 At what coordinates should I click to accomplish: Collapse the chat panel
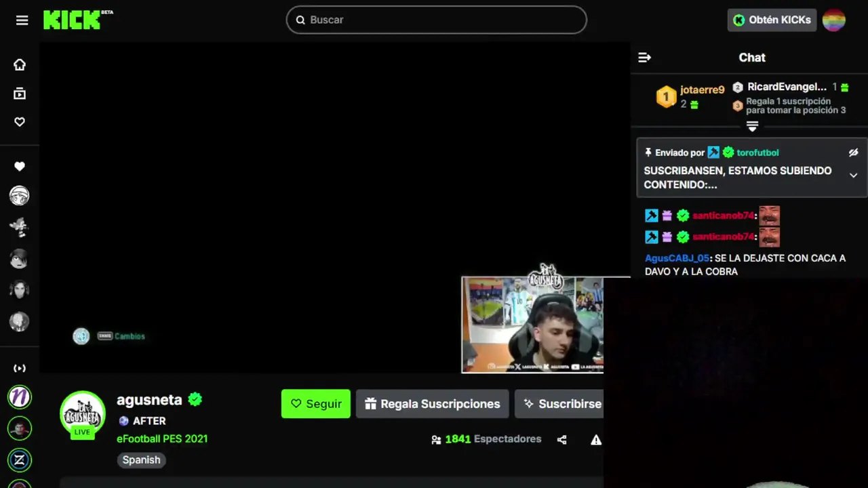[645, 58]
